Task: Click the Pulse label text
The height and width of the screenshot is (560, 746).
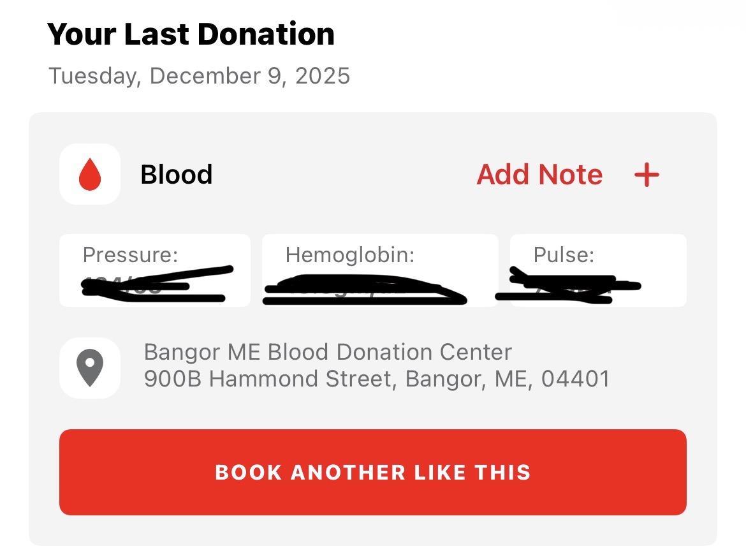Action: tap(564, 255)
